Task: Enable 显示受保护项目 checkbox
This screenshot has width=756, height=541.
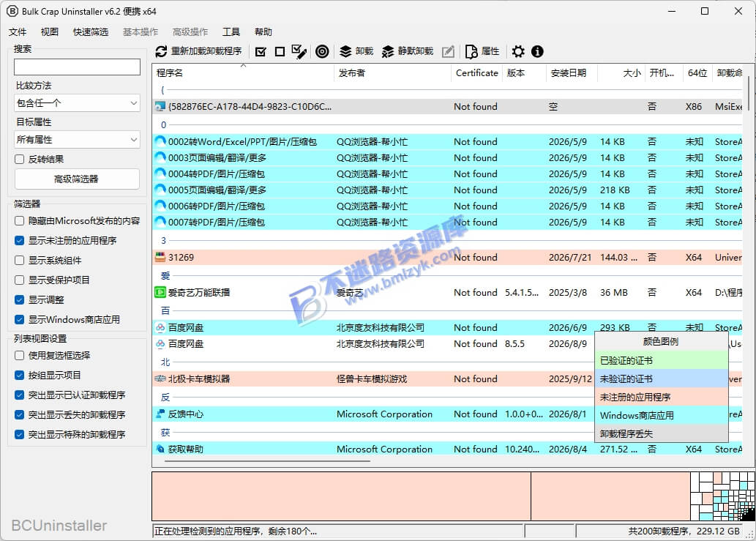Action: point(20,280)
